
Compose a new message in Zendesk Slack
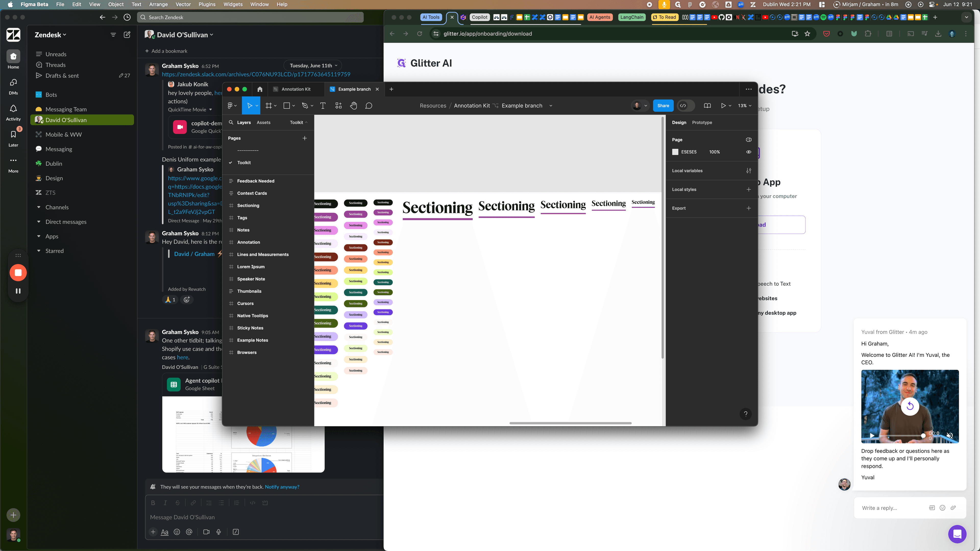click(127, 35)
